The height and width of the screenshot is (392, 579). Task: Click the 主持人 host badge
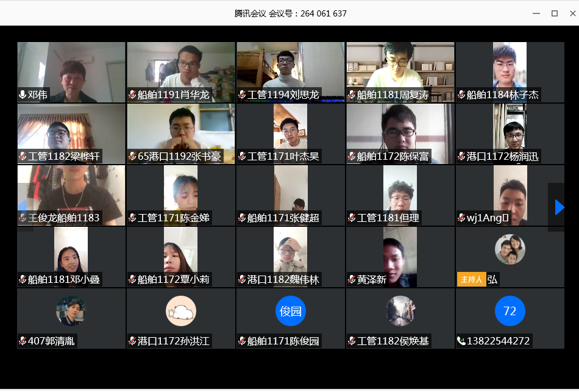[x=472, y=279]
